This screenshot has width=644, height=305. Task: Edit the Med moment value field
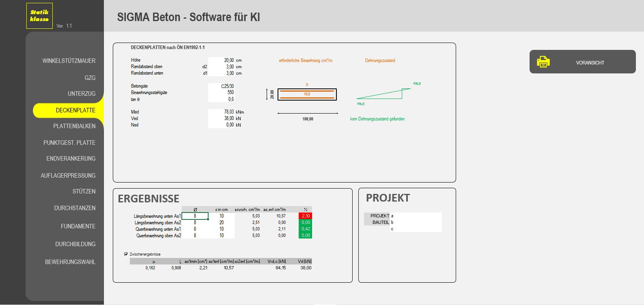click(x=221, y=112)
